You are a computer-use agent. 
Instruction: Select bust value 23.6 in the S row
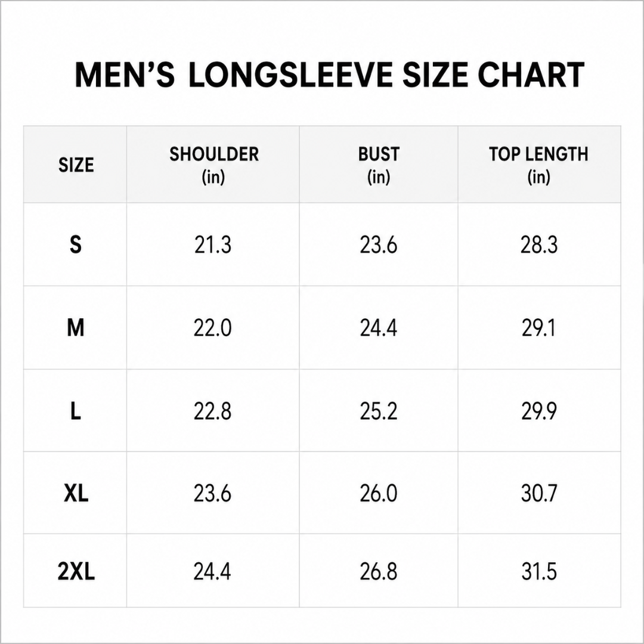[x=378, y=245]
